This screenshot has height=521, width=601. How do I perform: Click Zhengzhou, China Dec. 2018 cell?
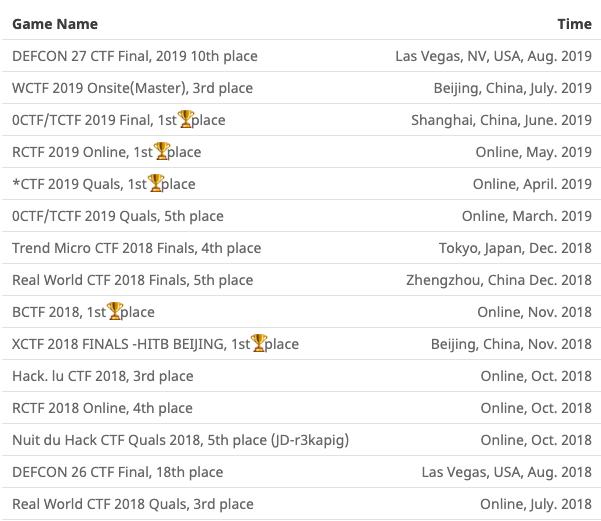click(x=499, y=280)
